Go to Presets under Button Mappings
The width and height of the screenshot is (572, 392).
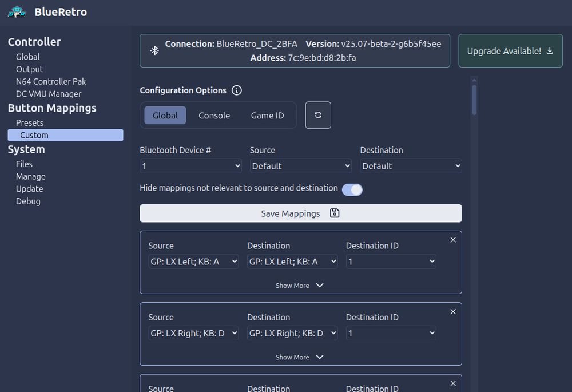pyautogui.click(x=30, y=122)
